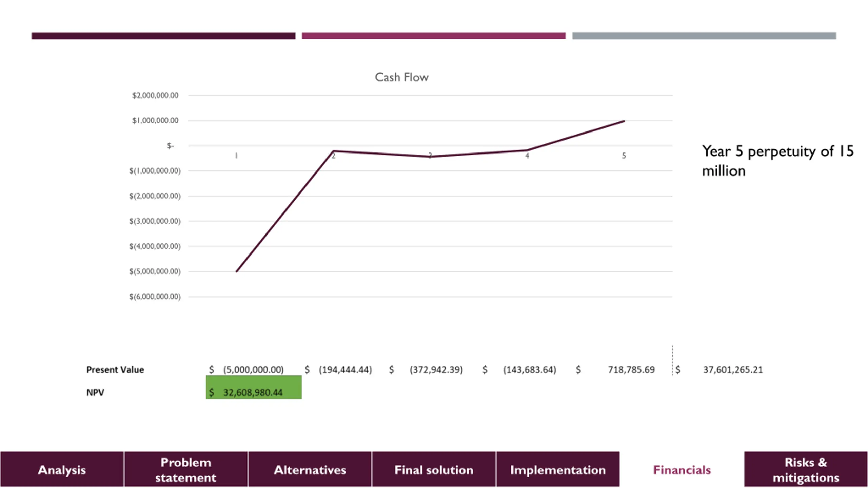Select the Alternatives navigation tab
This screenshot has width=868, height=488.
310,470
